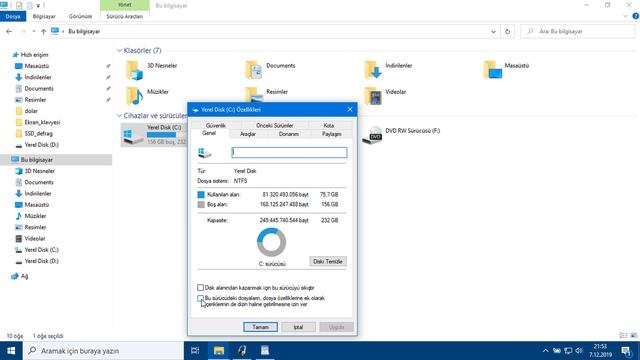Select Bu bilgisayar in navigation tree
The image size is (640, 360).
[36, 160]
